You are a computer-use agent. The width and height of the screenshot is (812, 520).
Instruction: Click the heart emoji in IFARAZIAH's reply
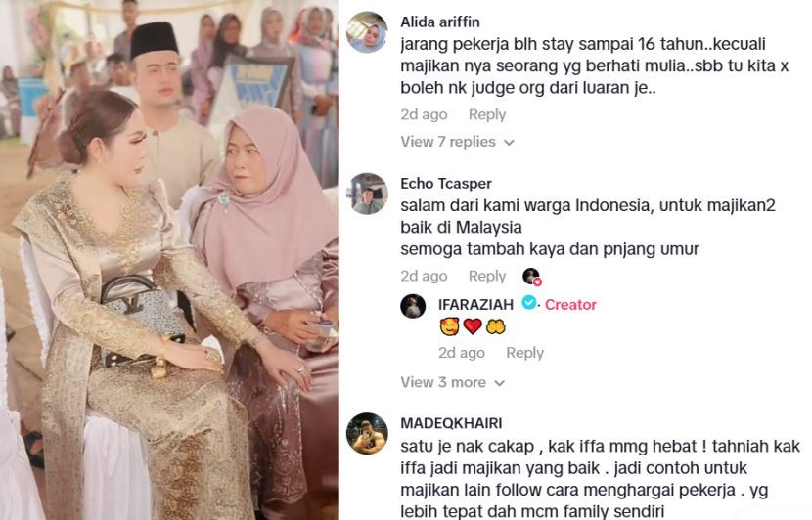point(473,326)
